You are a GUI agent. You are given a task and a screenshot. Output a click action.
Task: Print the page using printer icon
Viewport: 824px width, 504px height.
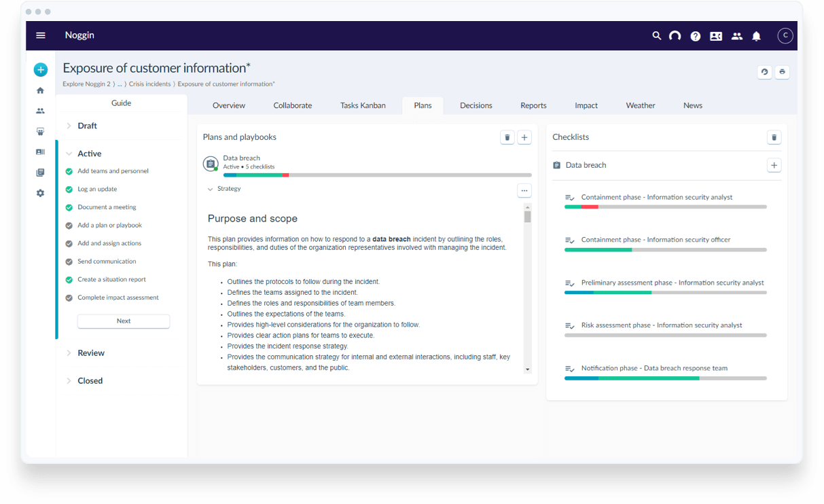782,72
